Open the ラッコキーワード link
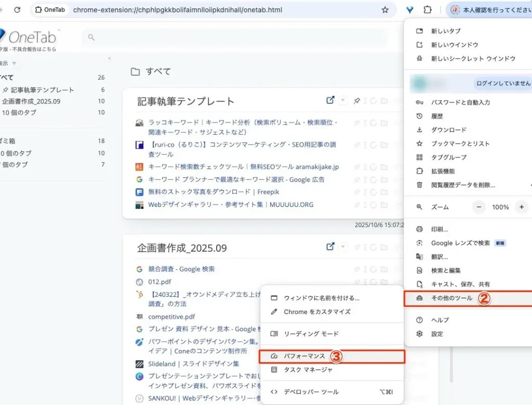 pyautogui.click(x=243, y=127)
